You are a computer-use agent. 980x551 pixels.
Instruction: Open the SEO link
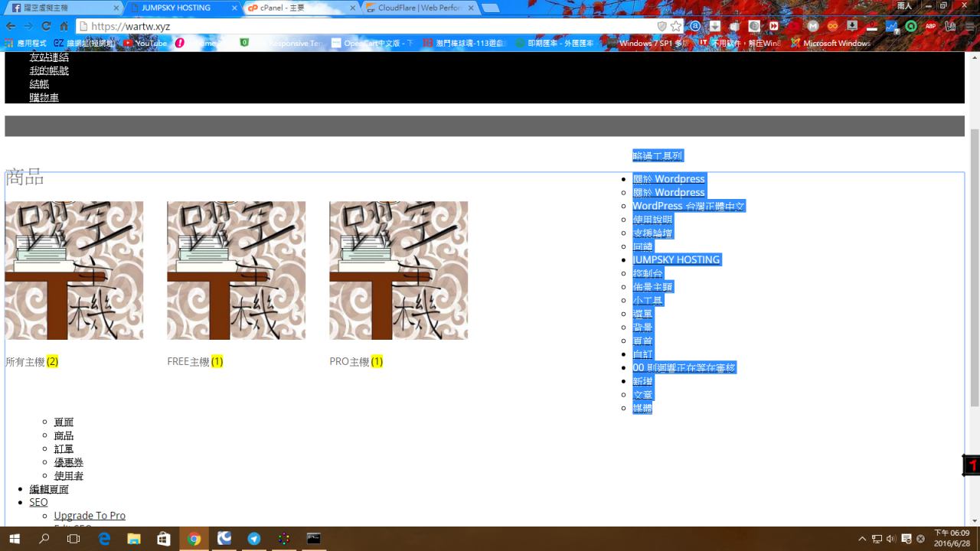coord(39,502)
